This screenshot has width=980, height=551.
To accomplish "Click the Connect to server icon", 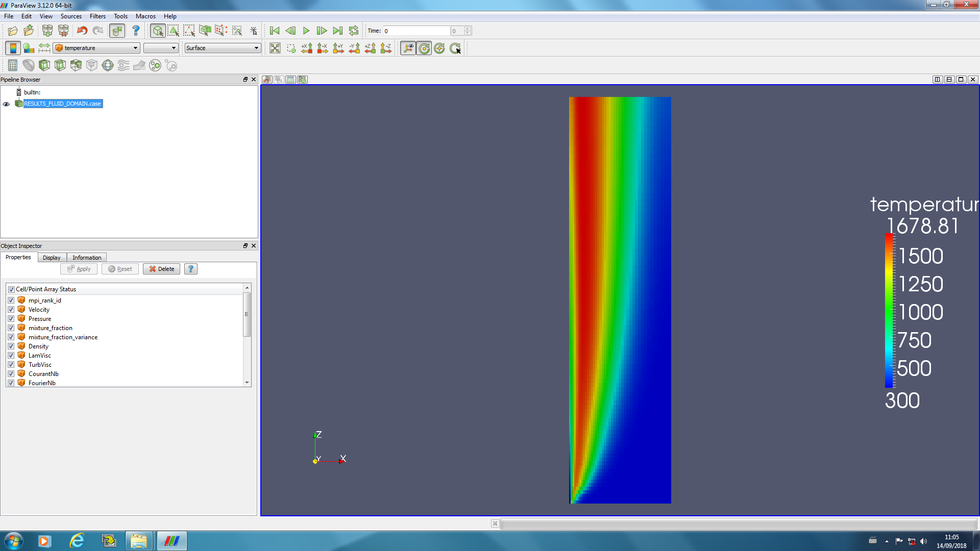I will pyautogui.click(x=47, y=31).
